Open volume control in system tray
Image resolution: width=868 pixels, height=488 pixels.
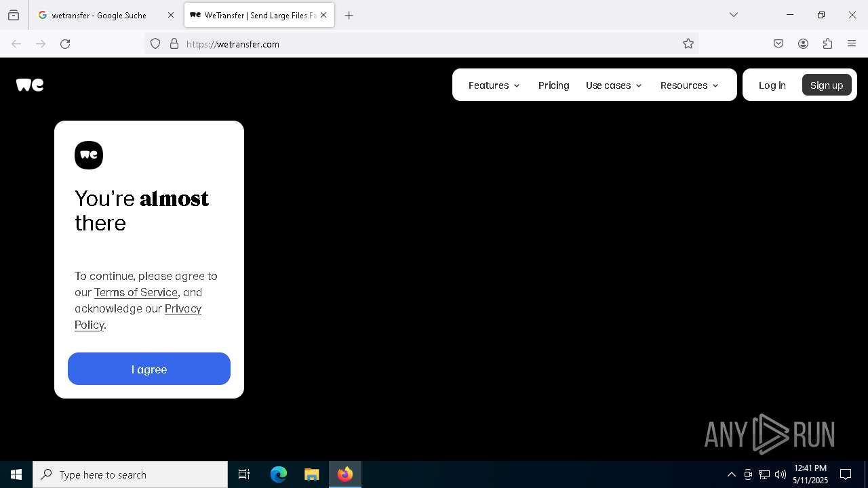[781, 474]
